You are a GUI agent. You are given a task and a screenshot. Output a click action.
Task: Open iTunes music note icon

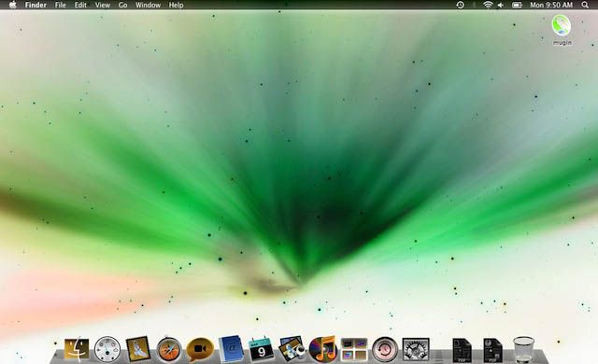click(323, 349)
